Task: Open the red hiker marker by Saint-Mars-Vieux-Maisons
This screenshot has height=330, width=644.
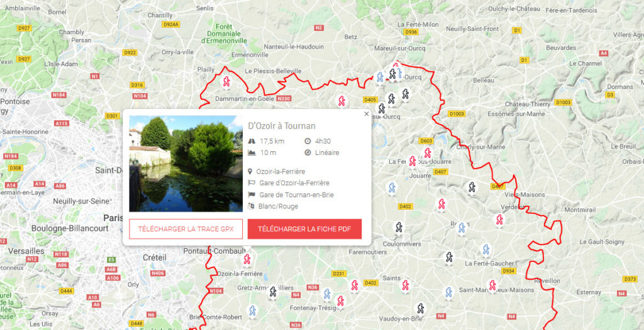Action: [492, 285]
